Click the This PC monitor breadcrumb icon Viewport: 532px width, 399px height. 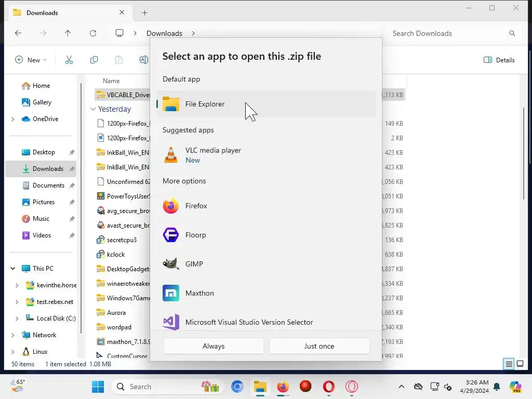tap(119, 33)
